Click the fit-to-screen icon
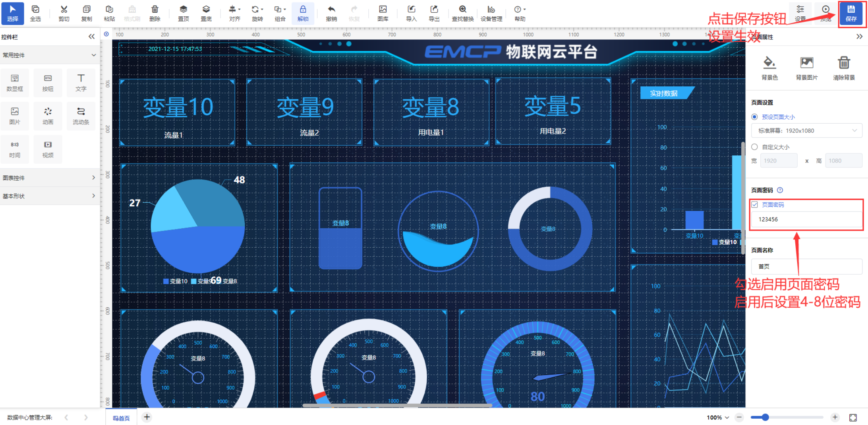This screenshot has width=868, height=425. pyautogui.click(x=853, y=417)
